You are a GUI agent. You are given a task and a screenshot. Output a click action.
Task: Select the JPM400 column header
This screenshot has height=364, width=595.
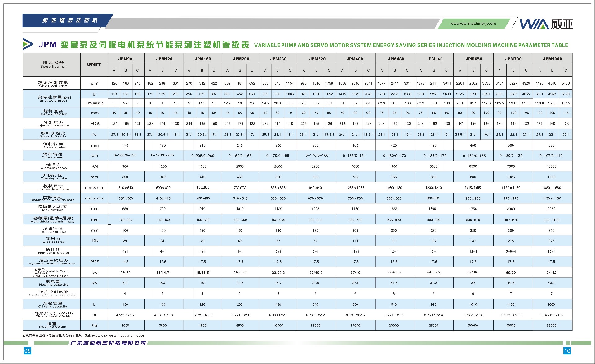point(355,59)
